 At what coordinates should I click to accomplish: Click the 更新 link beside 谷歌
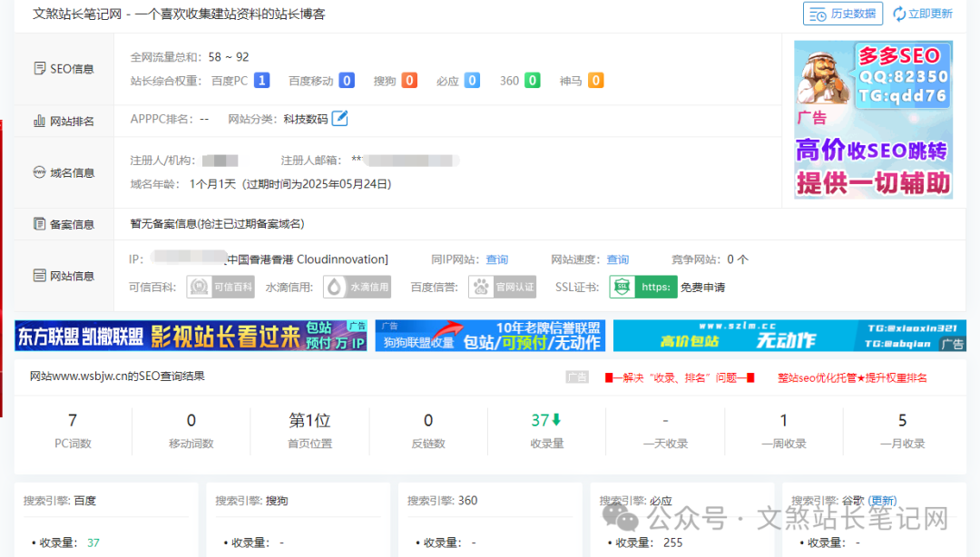pyautogui.click(x=882, y=501)
